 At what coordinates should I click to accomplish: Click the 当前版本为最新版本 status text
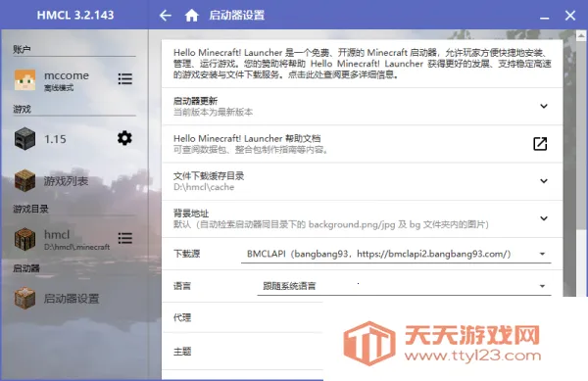point(213,112)
